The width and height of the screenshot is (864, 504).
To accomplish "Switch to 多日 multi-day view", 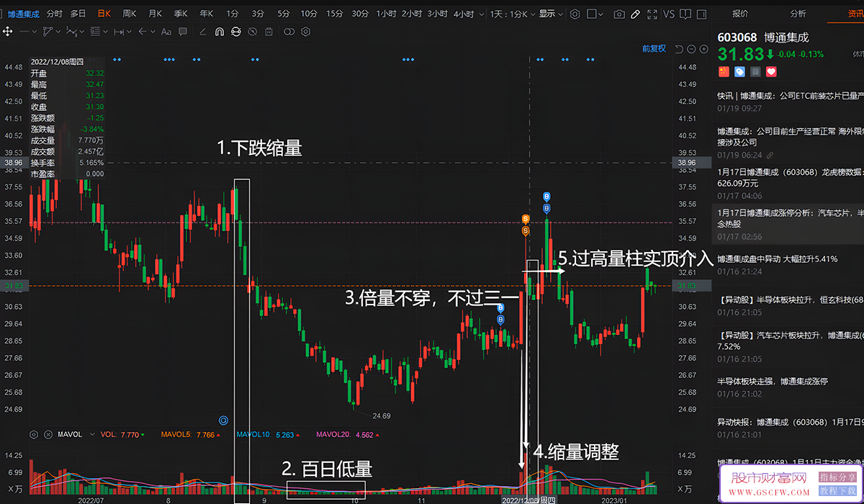I will click(x=78, y=14).
